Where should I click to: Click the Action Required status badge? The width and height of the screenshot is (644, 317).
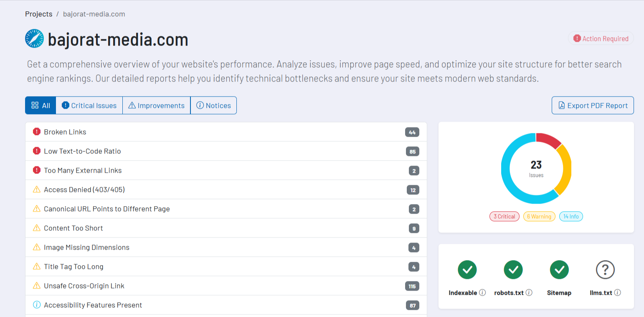tap(601, 38)
